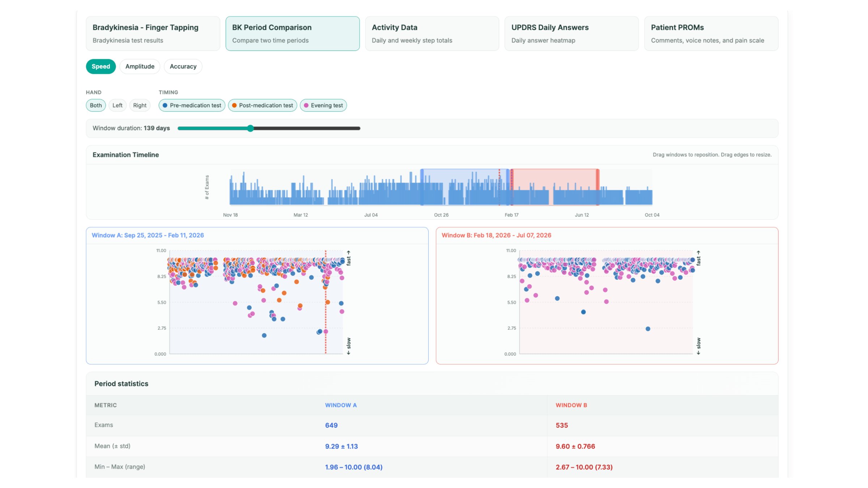Choose the Accuracy metric pill
Viewport: 868px width, 488px height.
point(183,67)
